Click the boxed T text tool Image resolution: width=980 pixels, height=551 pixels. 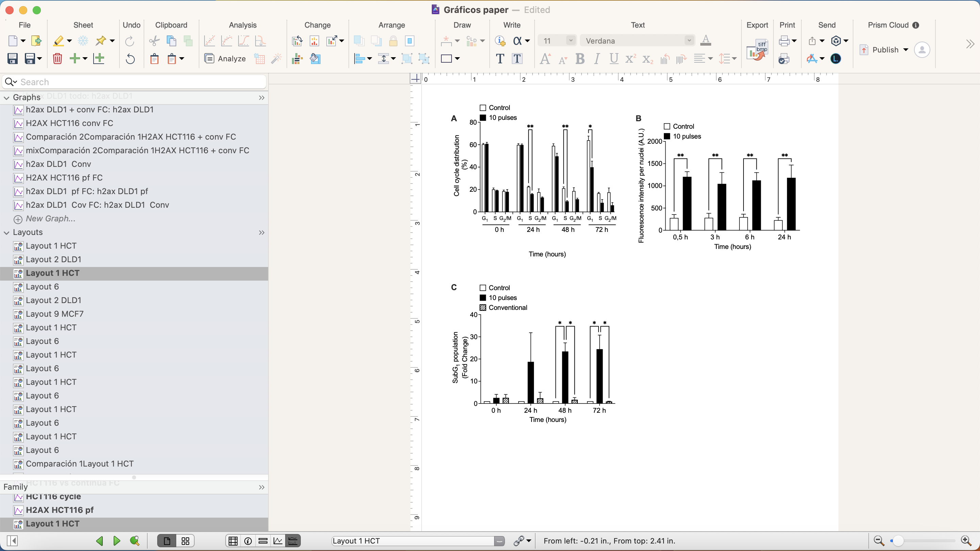(x=517, y=59)
